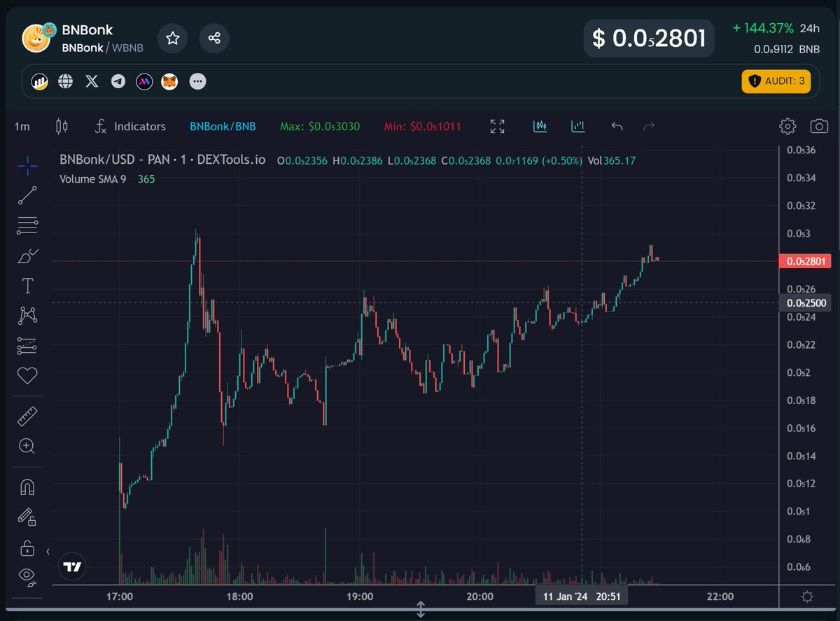Click the +144.37% 24h change
Image resolution: width=840 pixels, height=621 pixels.
point(776,29)
